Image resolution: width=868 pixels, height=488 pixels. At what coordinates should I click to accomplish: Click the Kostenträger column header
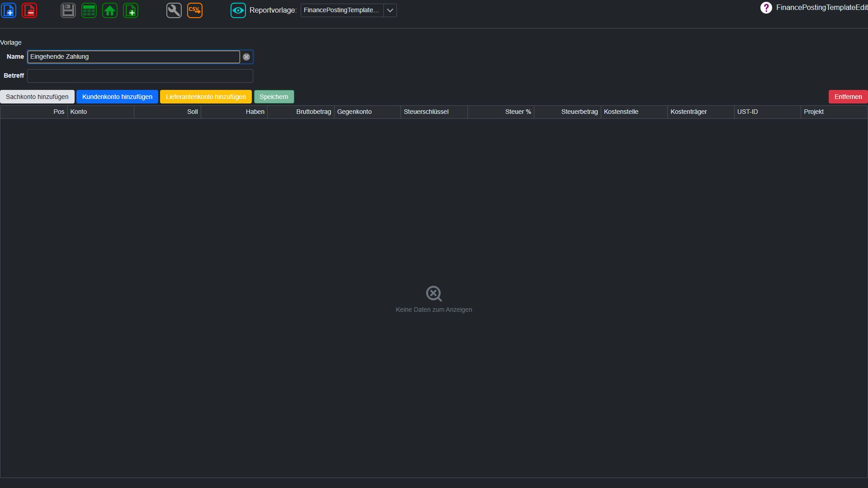(701, 112)
